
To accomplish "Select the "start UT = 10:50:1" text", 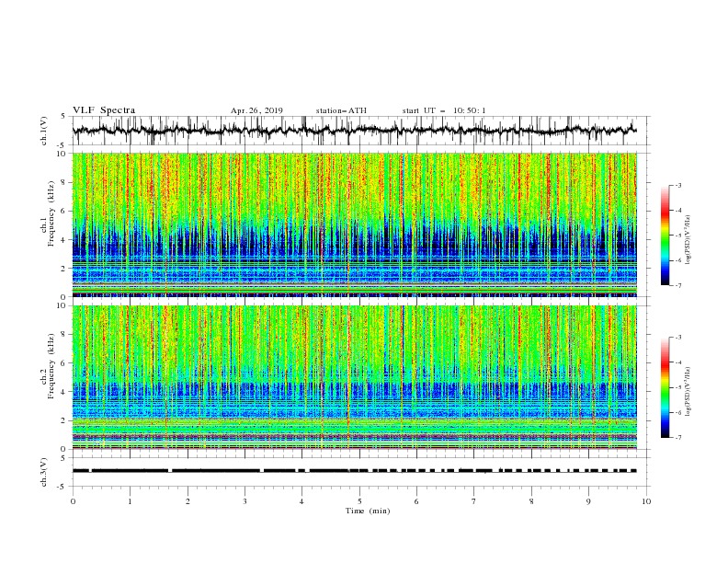I will point(444,110).
